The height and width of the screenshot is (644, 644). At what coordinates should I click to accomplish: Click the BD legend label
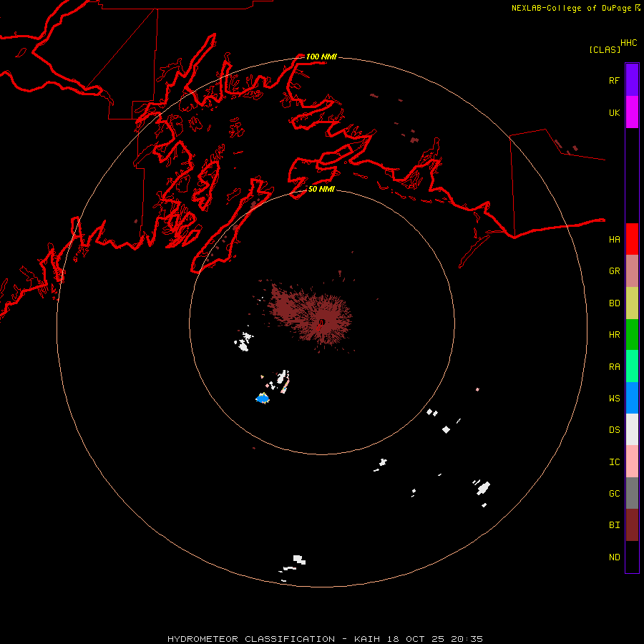(614, 303)
